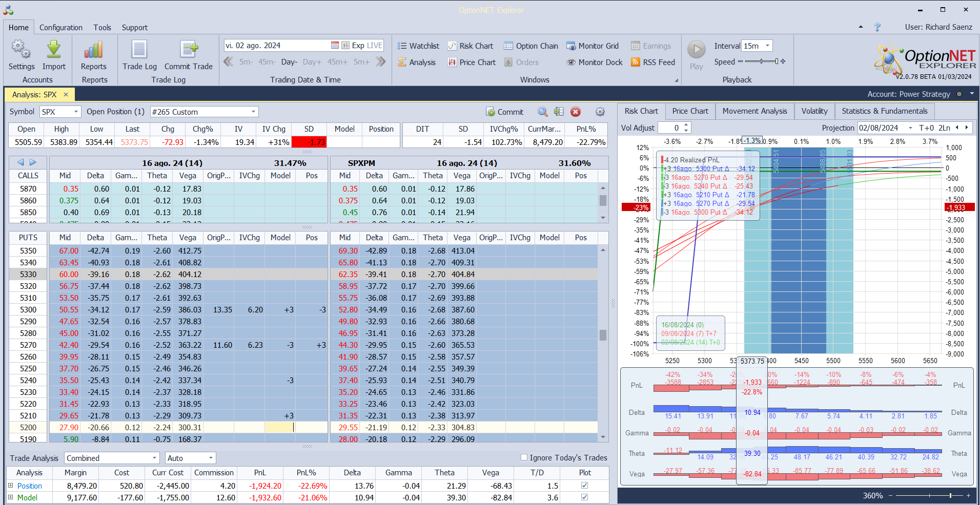The image size is (980, 505).
Task: Toggle the 2Ln lines option
Action: (944, 128)
